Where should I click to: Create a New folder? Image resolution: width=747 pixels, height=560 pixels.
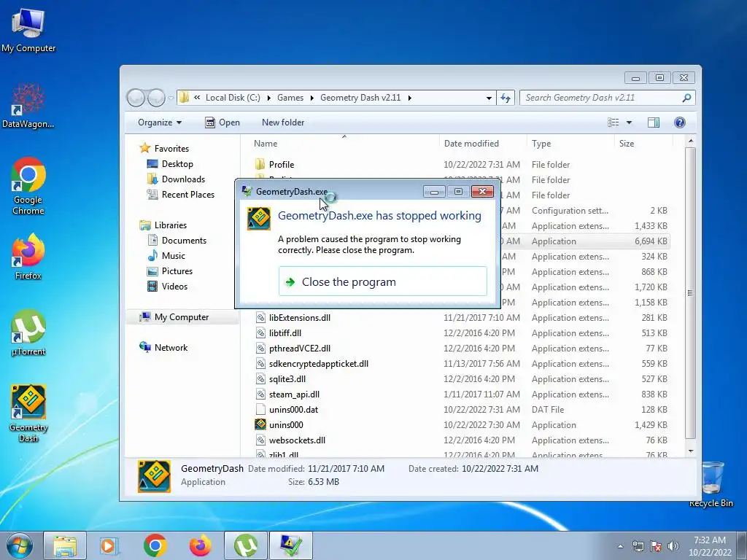pyautogui.click(x=283, y=122)
